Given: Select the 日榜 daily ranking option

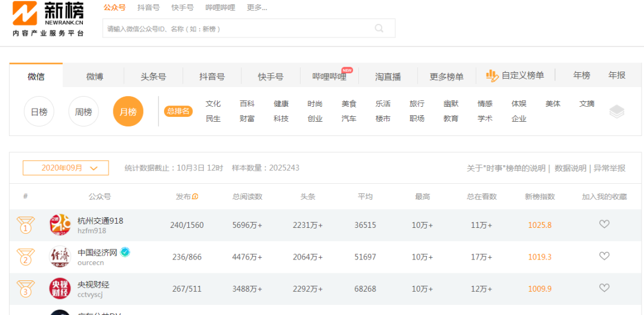Looking at the screenshot, I should pyautogui.click(x=39, y=112).
